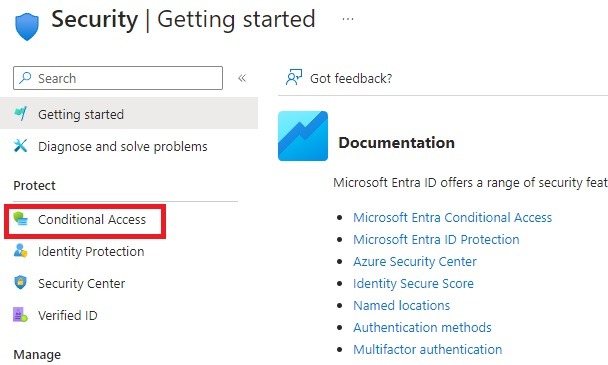Click the sidebar Search input field
The height and width of the screenshot is (365, 608).
118,78
